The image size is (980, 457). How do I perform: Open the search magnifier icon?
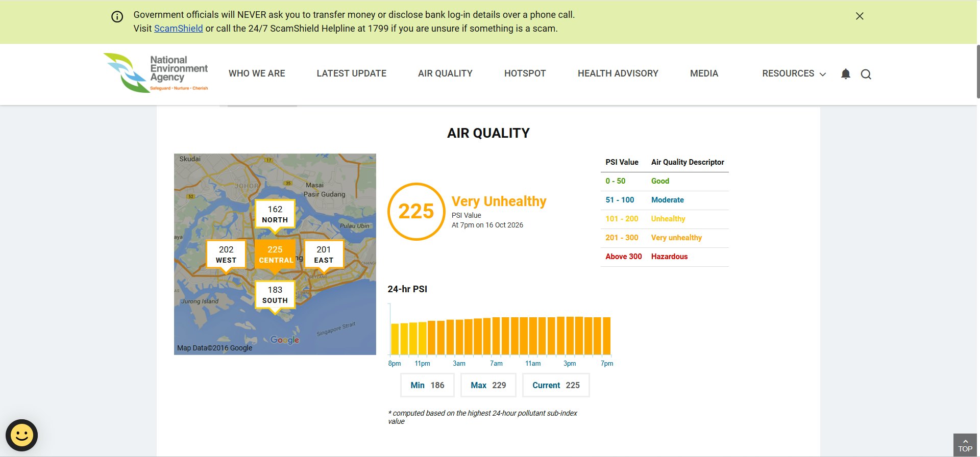pyautogui.click(x=866, y=74)
